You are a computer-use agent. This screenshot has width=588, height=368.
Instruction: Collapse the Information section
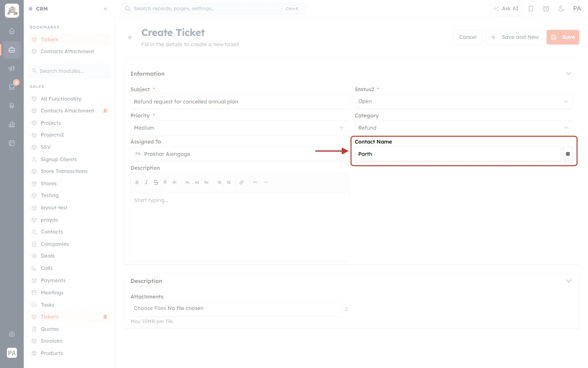(568, 74)
